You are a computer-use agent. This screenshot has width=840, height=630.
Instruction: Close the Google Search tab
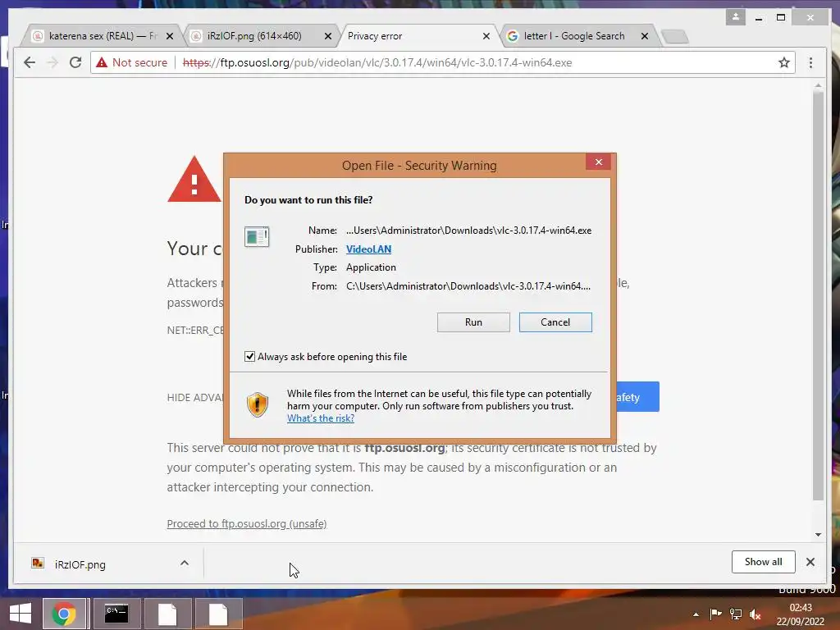click(645, 36)
